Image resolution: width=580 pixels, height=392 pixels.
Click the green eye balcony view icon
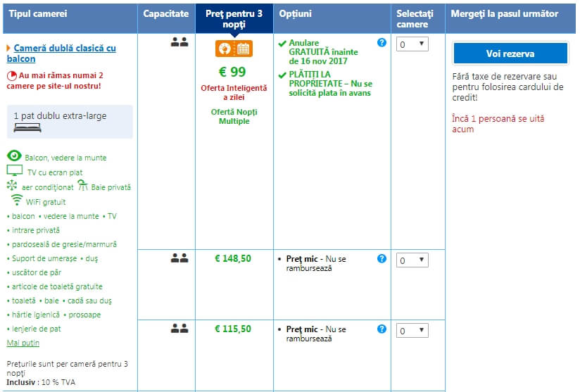pyautogui.click(x=14, y=156)
